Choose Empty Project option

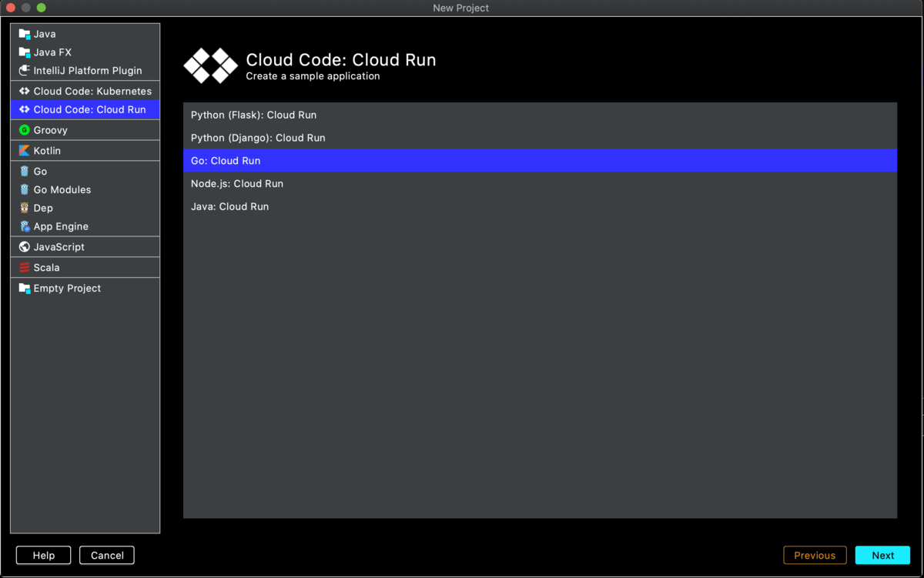85,289
